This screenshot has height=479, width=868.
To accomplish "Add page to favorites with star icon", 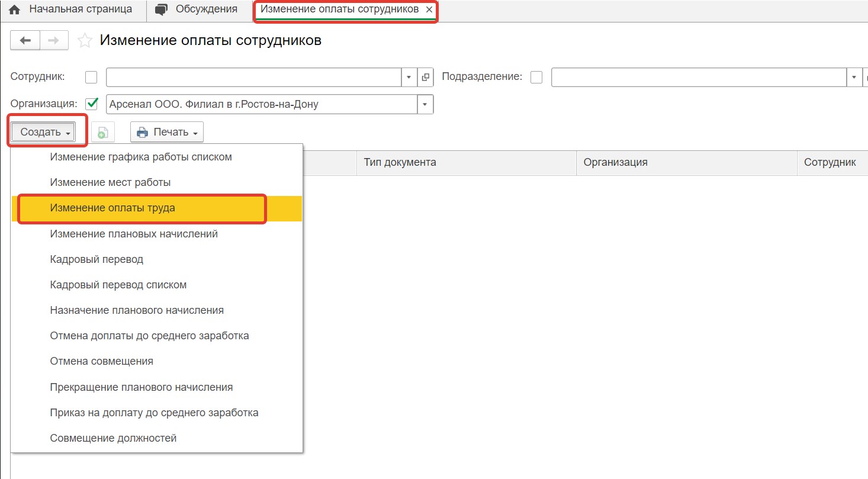I will point(85,40).
